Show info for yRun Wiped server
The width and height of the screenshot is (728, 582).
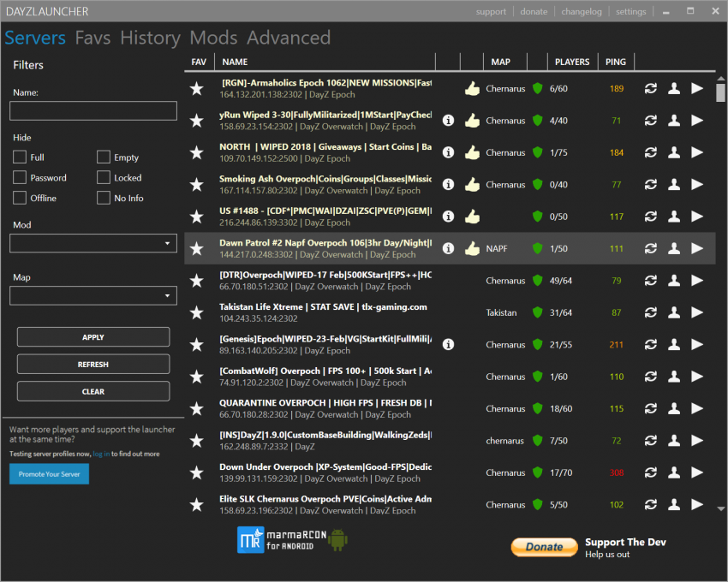tap(448, 121)
